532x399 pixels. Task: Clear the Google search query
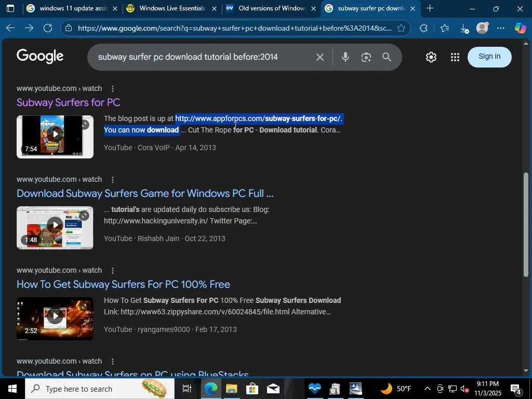tap(320, 57)
